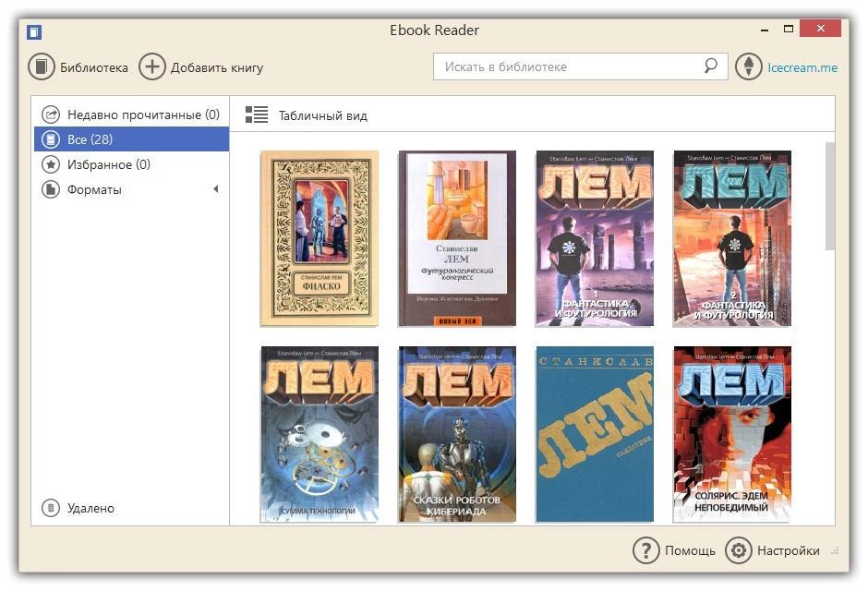
Task: Open the blue Станислав Лем cover
Action: tap(595, 434)
